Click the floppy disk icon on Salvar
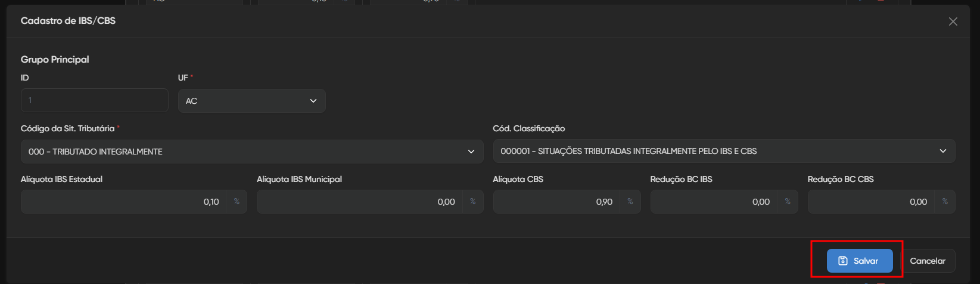The height and width of the screenshot is (284, 980). (842, 261)
